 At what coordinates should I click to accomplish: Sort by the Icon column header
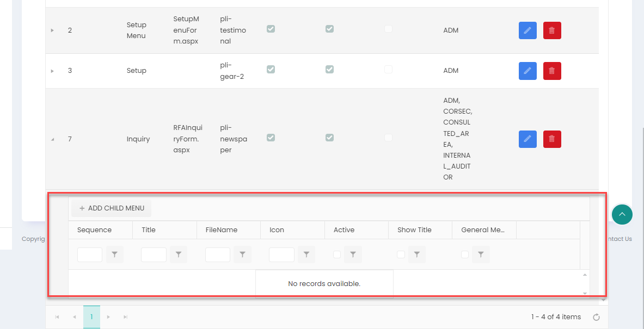point(277,230)
